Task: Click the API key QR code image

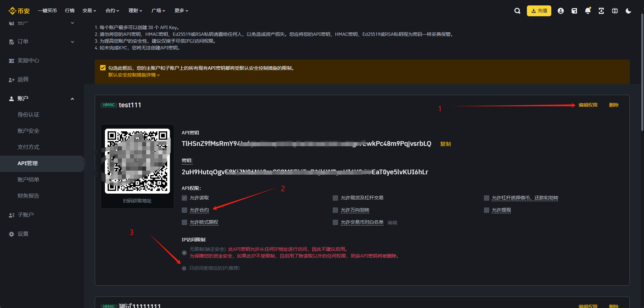Action: click(x=137, y=161)
